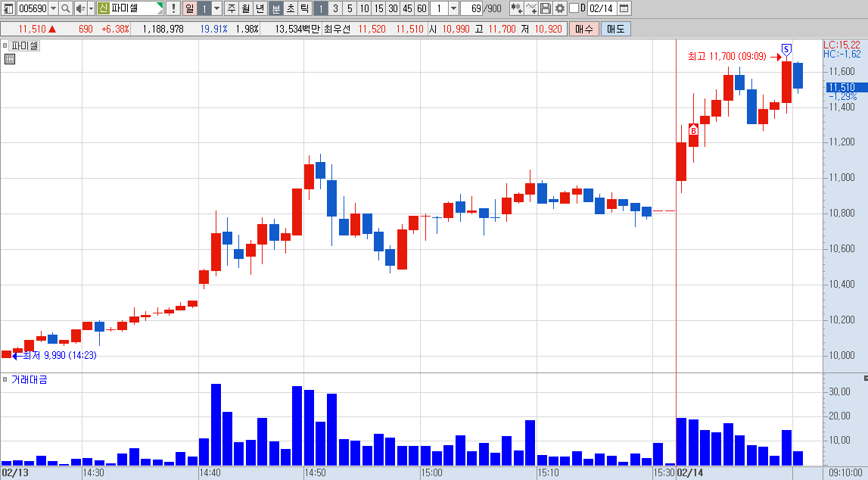Select 일 daily chart period
The width and height of the screenshot is (868, 480).
(189, 8)
